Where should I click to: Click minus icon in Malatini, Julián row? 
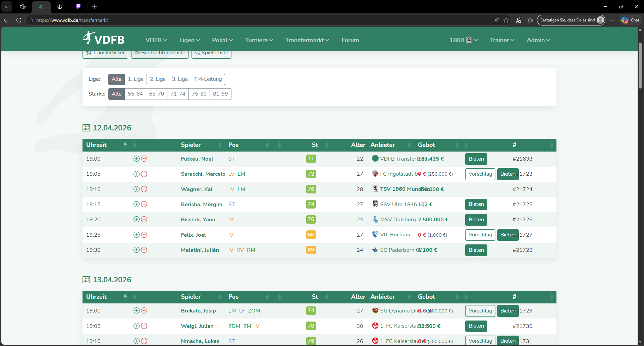144,250
